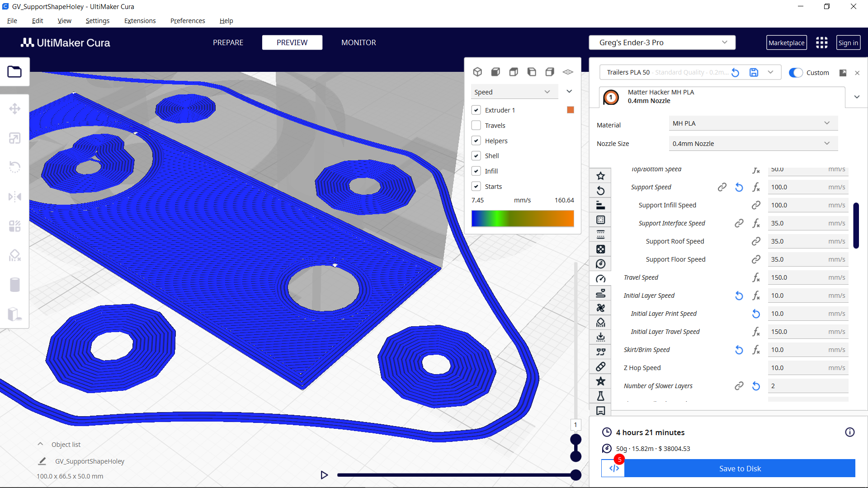Jump to Material settings category icon

click(x=600, y=264)
